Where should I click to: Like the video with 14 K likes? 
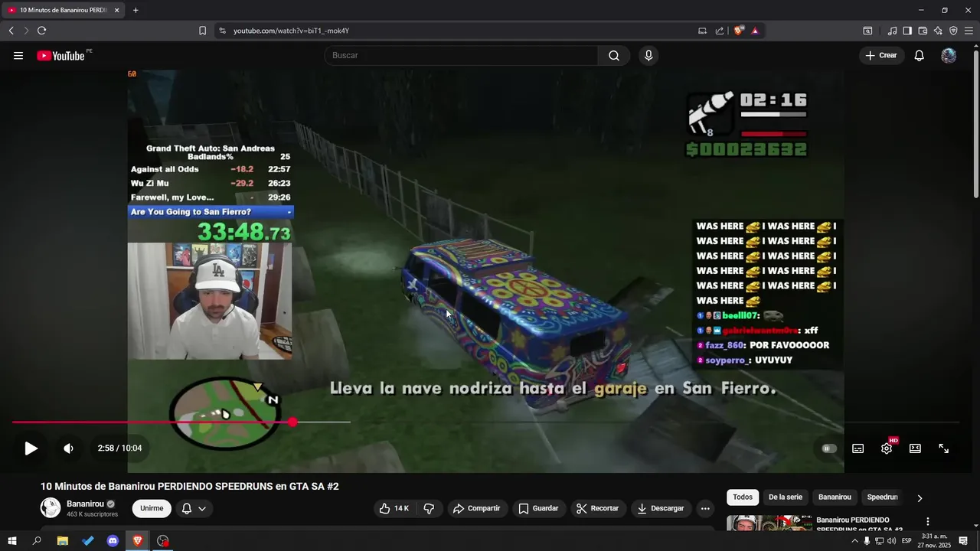(x=394, y=508)
